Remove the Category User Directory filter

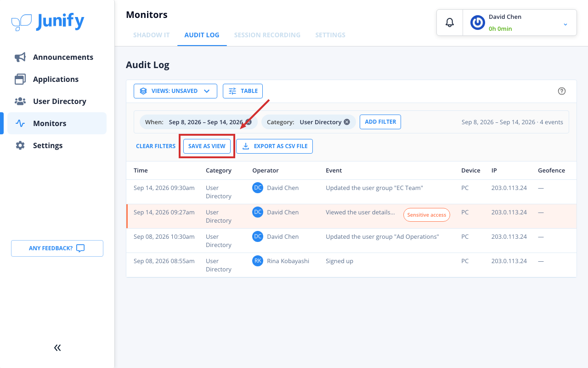(347, 122)
